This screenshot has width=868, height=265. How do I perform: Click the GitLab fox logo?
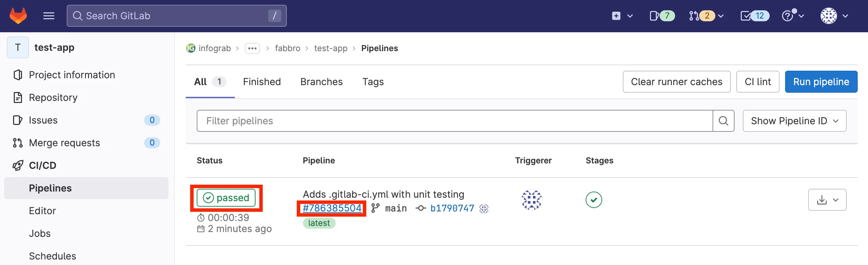[18, 16]
